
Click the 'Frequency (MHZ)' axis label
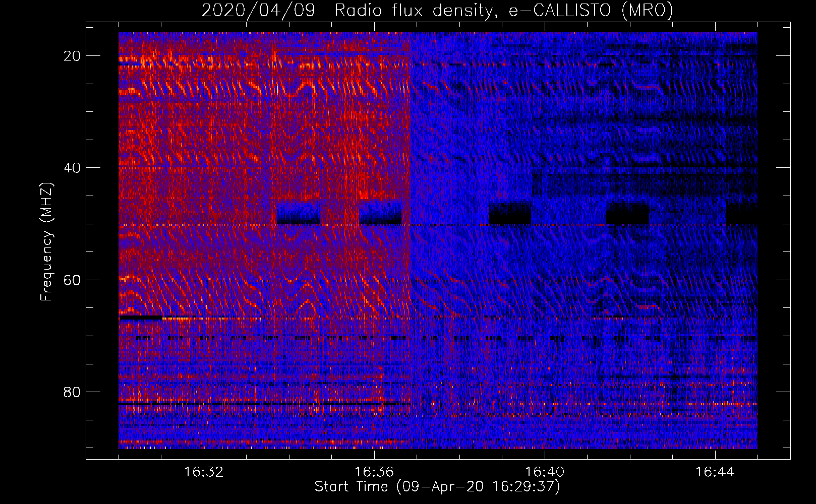(x=46, y=242)
